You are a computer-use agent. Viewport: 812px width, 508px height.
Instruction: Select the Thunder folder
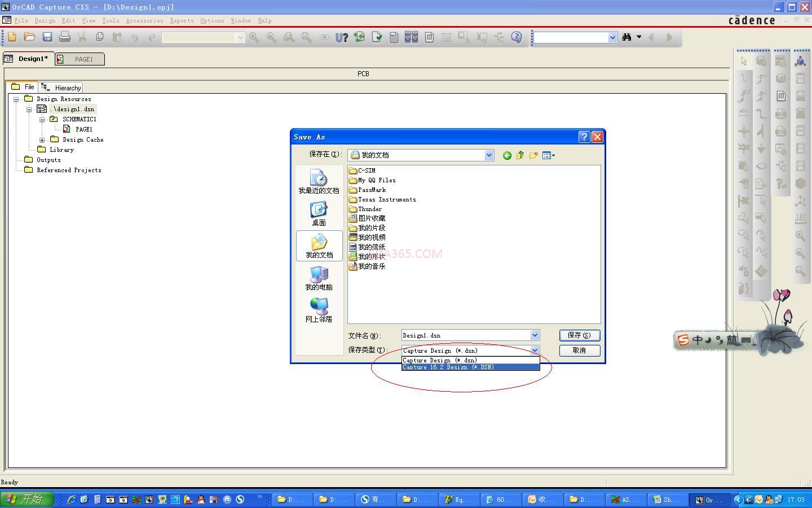[x=365, y=209]
